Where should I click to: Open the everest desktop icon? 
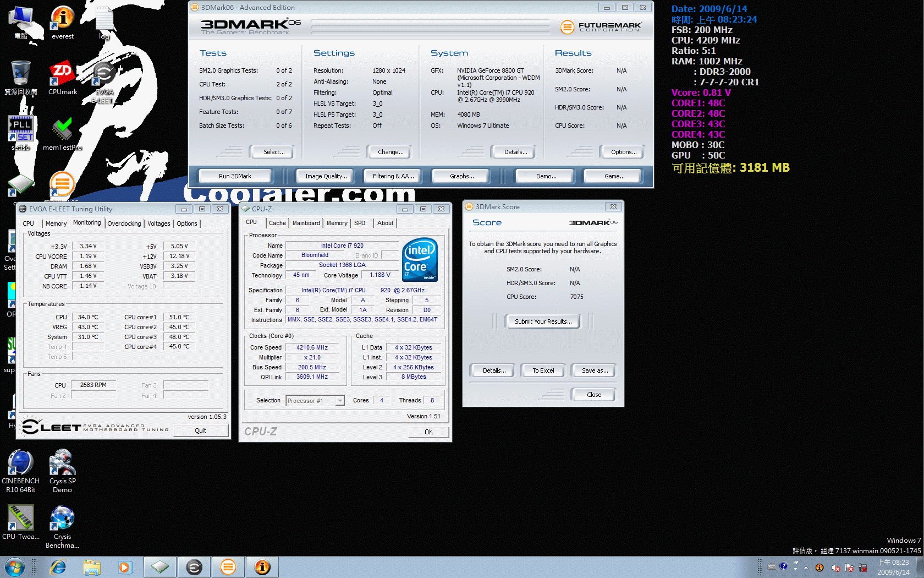pos(62,23)
